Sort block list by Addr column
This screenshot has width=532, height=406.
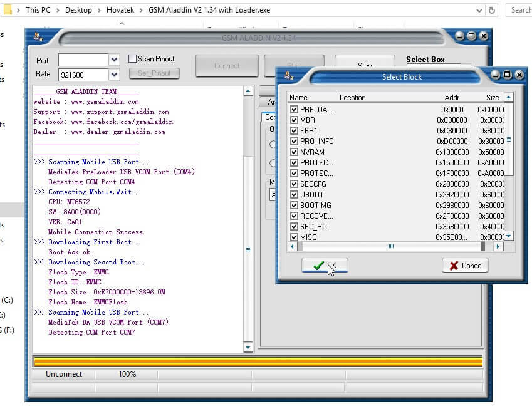point(452,98)
